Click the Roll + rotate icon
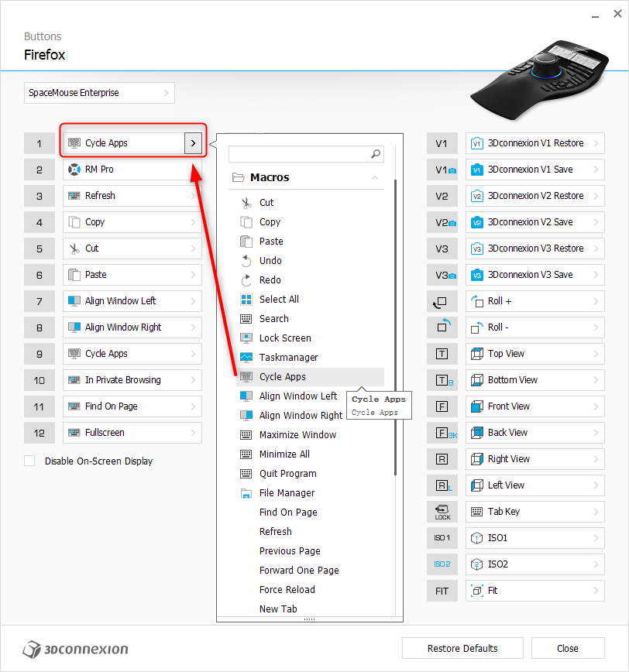The image size is (629, 672). pyautogui.click(x=477, y=301)
